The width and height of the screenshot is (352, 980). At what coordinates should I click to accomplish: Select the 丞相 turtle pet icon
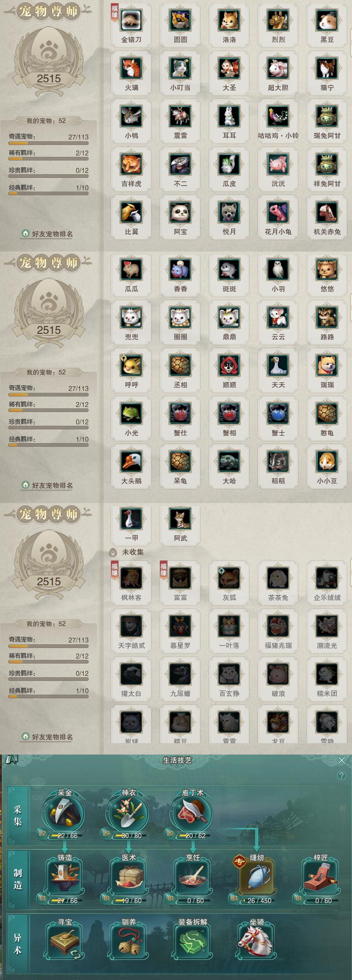click(180, 365)
